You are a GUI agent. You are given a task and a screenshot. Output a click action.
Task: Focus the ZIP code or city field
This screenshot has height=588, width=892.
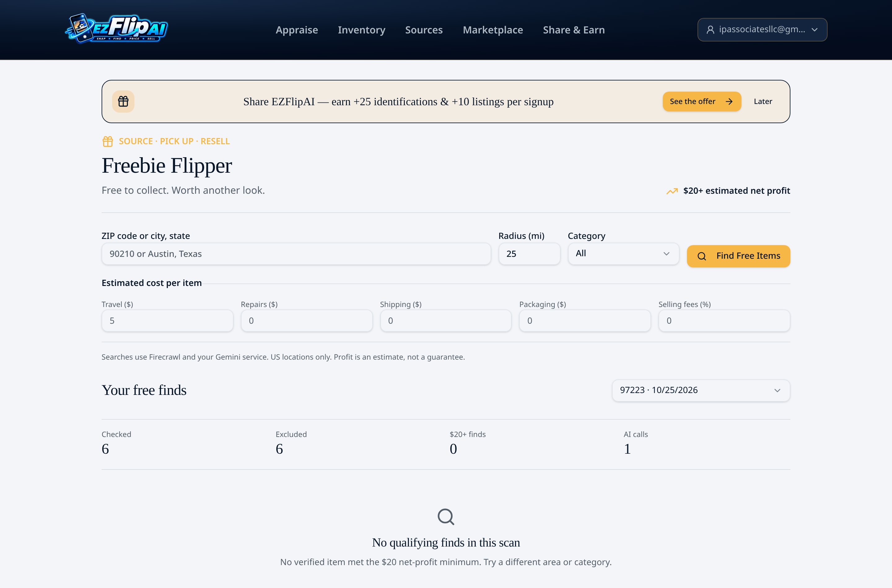(x=296, y=254)
